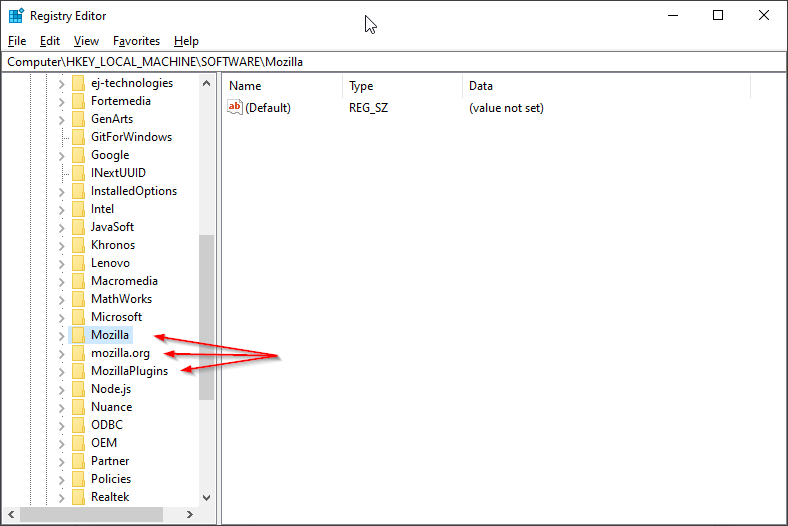Expand the Google key
The width and height of the screenshot is (788, 526).
pos(61,156)
